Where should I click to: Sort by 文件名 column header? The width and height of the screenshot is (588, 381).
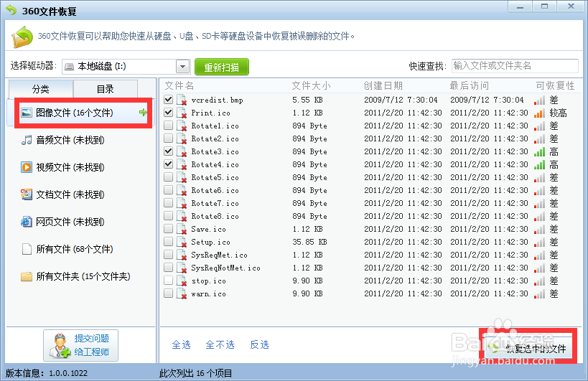pyautogui.click(x=179, y=86)
